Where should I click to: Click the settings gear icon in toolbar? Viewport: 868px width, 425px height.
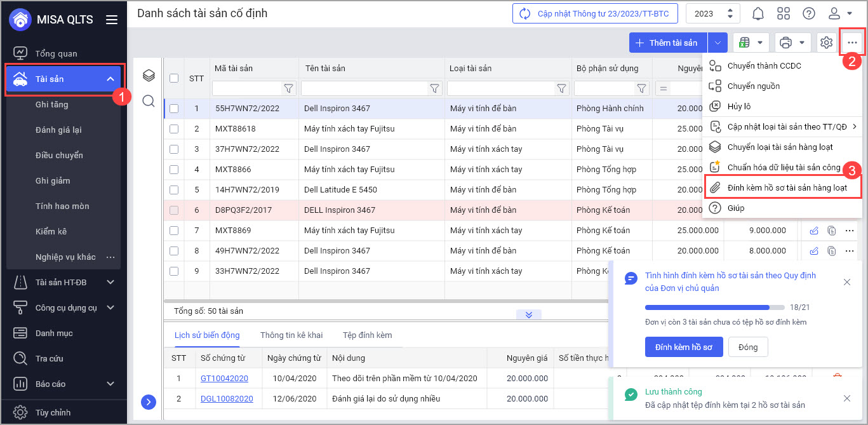click(x=826, y=43)
